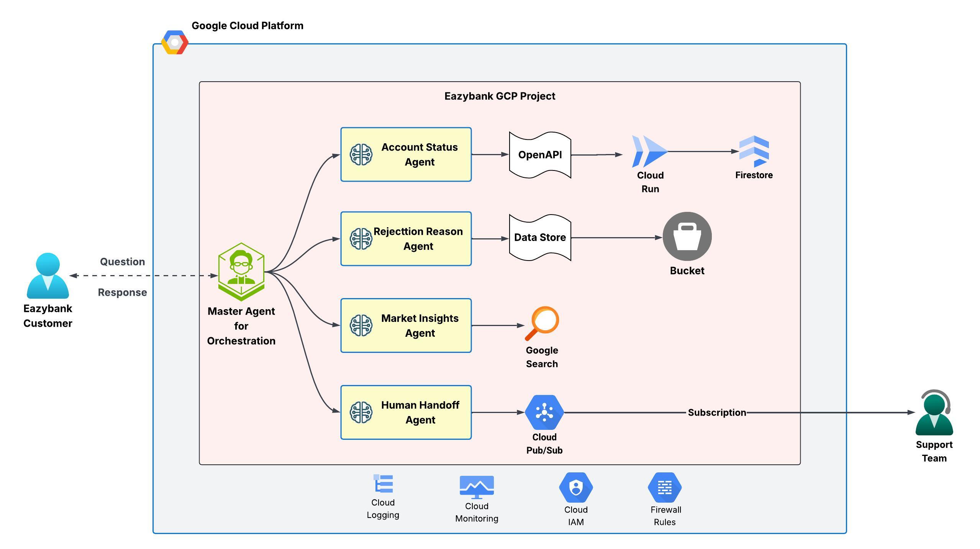Select the Cloud Pub/Sub hexagon icon
This screenshot has width=980, height=549.
coord(544,412)
